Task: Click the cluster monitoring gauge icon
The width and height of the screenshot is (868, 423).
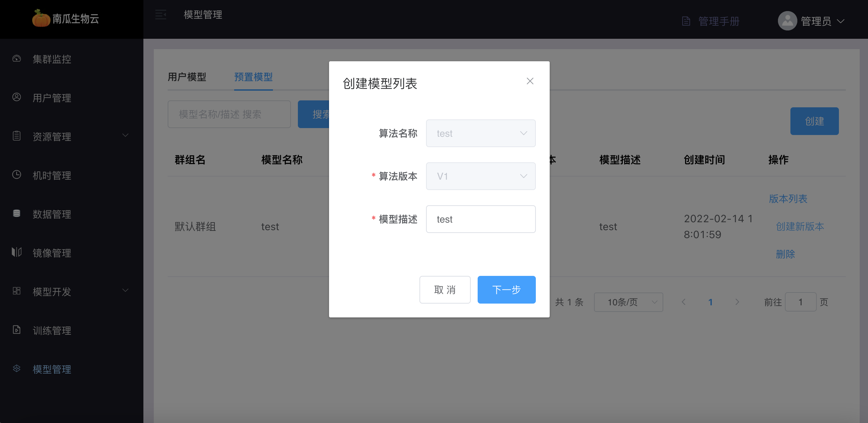Action: [x=17, y=58]
